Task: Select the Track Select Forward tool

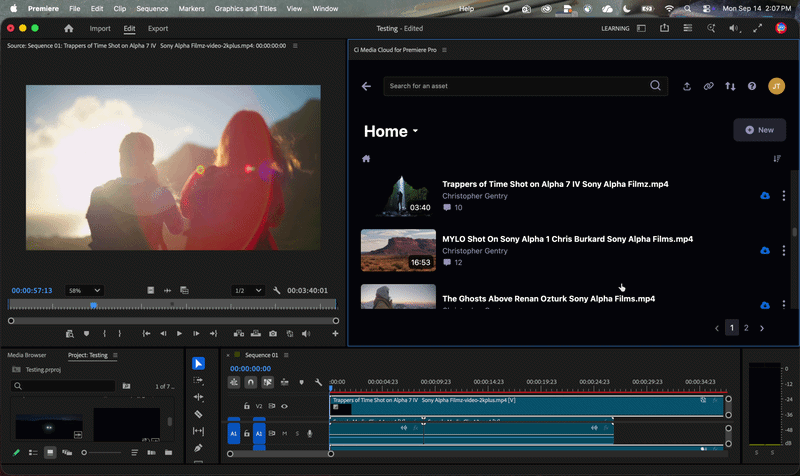Action: (198, 380)
